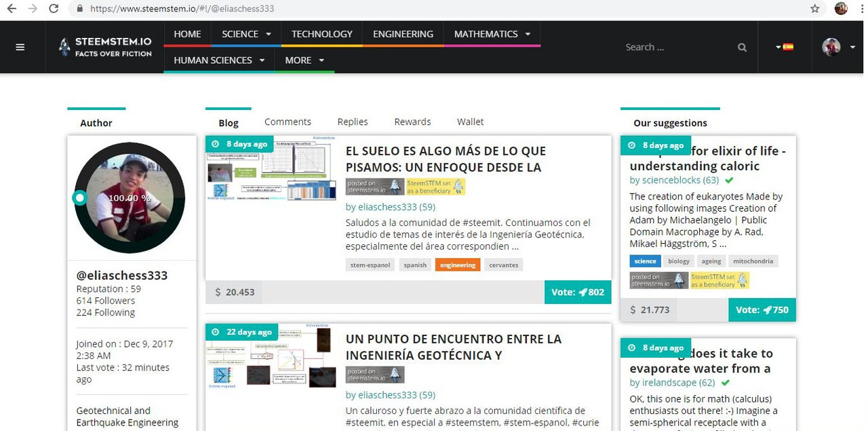The image size is (868, 431).
Task: Click author link eliaschess333 (59) on first post
Action: tap(390, 207)
